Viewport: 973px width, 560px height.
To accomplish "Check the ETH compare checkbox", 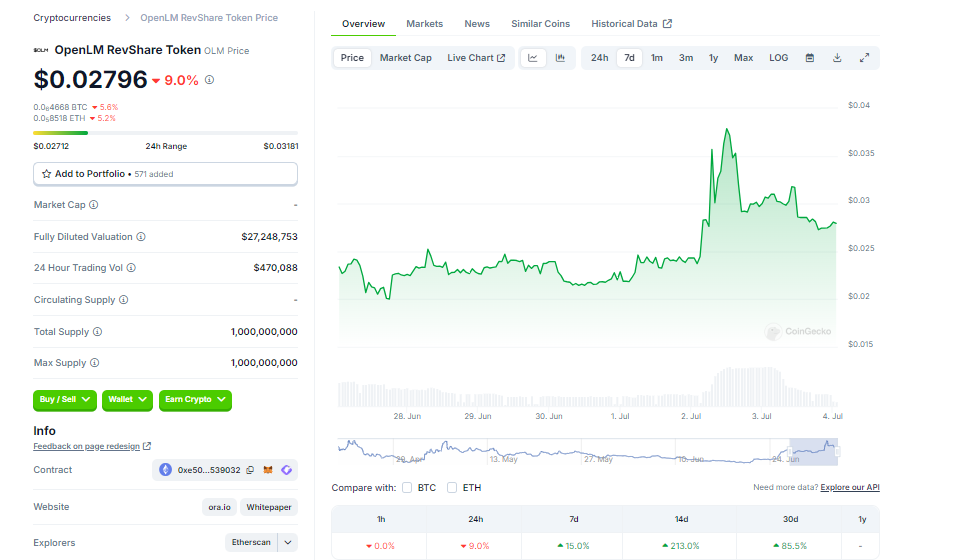I will (452, 488).
